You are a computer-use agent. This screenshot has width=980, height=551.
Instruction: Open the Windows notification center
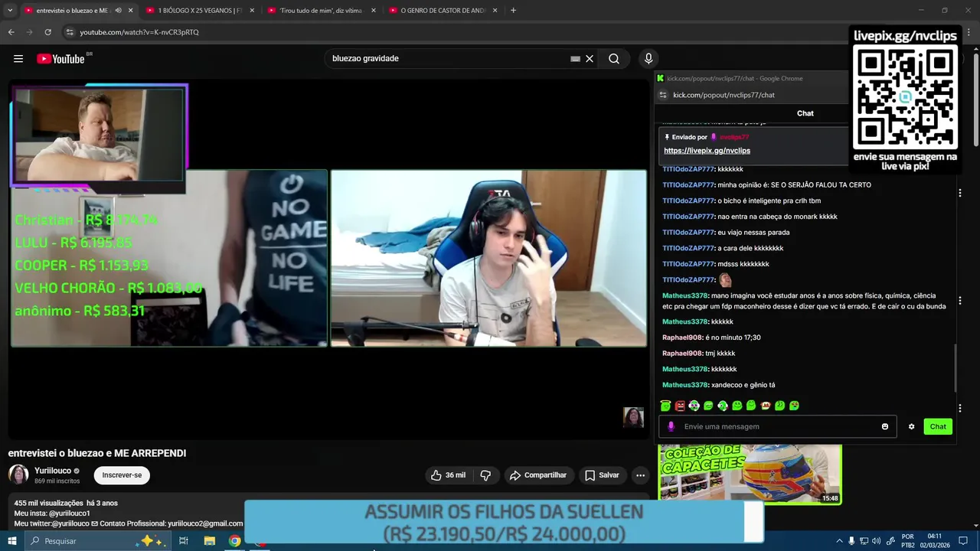pos(963,541)
